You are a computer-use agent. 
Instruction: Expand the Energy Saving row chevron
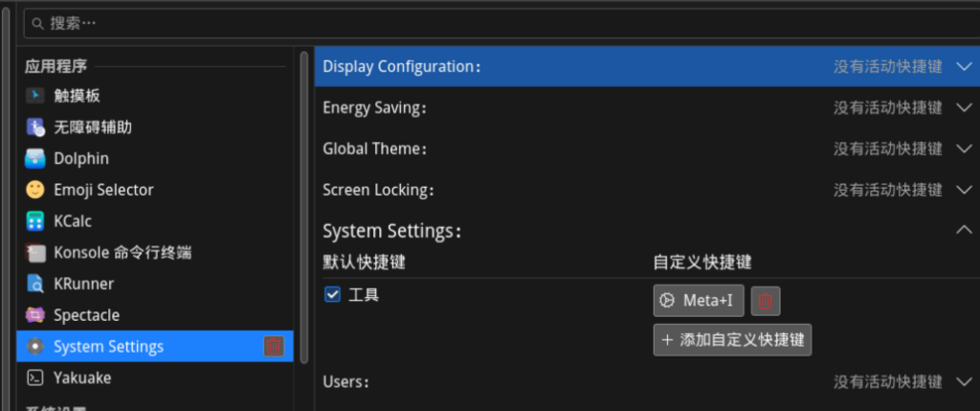tap(965, 107)
